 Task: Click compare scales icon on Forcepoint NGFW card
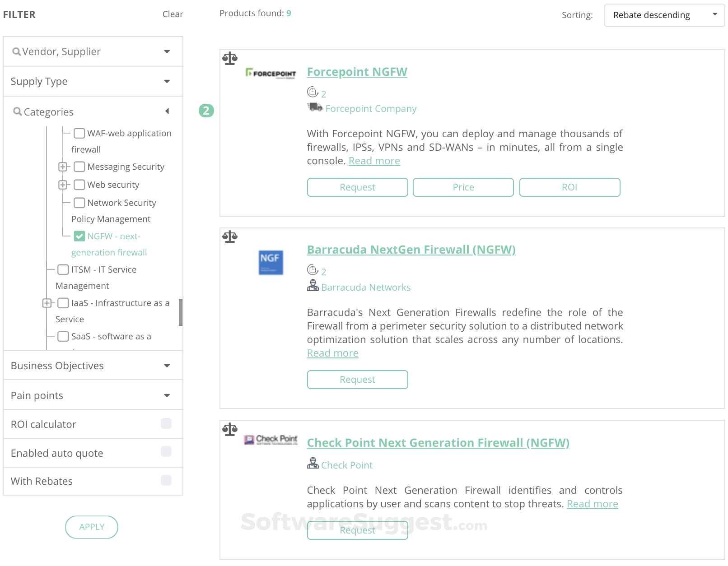tap(230, 58)
